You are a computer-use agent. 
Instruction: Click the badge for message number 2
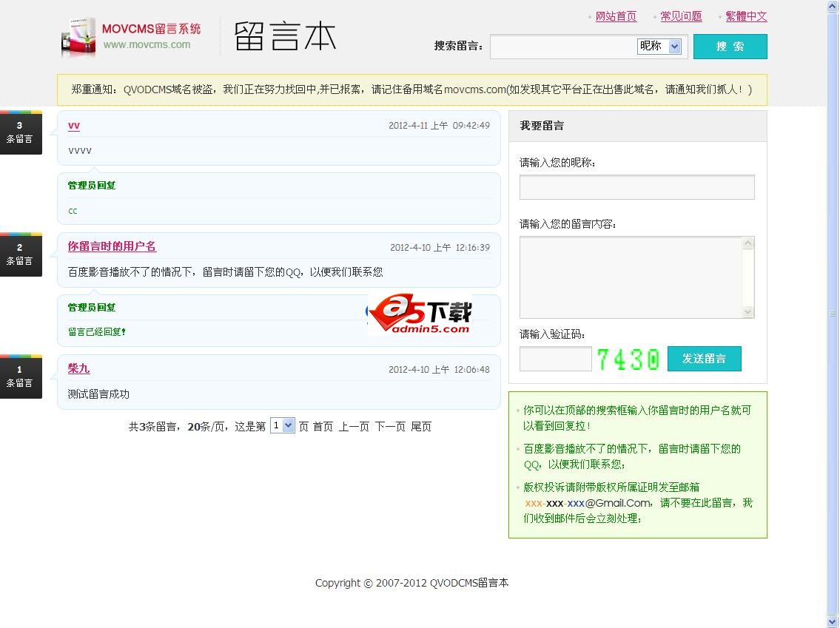point(20,254)
